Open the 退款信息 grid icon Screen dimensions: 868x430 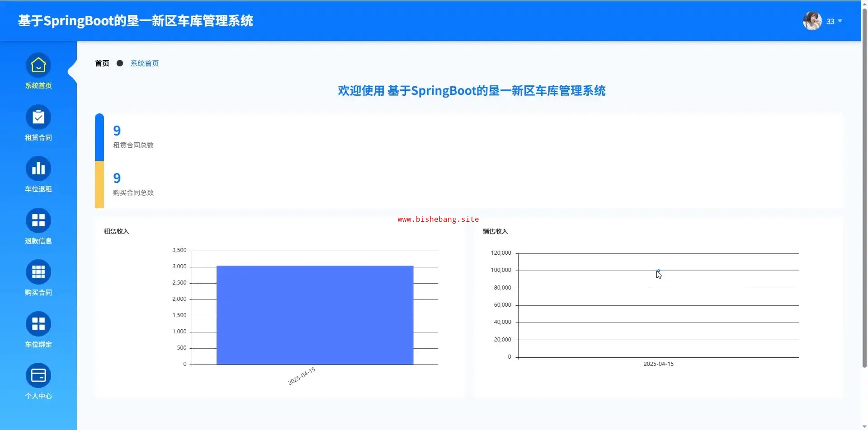38,220
